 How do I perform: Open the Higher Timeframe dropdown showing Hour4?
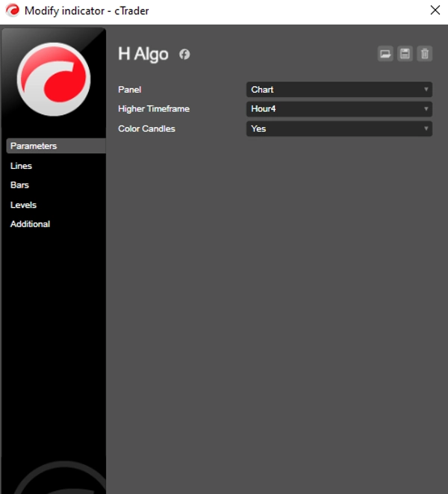[339, 109]
